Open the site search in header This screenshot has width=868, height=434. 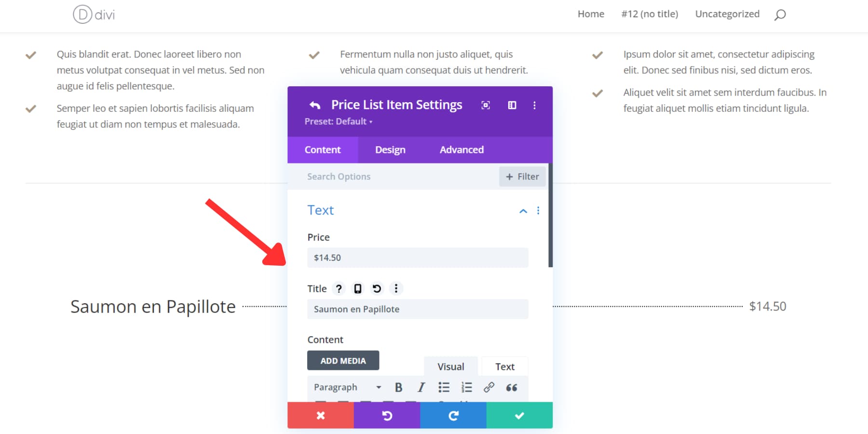coord(780,14)
